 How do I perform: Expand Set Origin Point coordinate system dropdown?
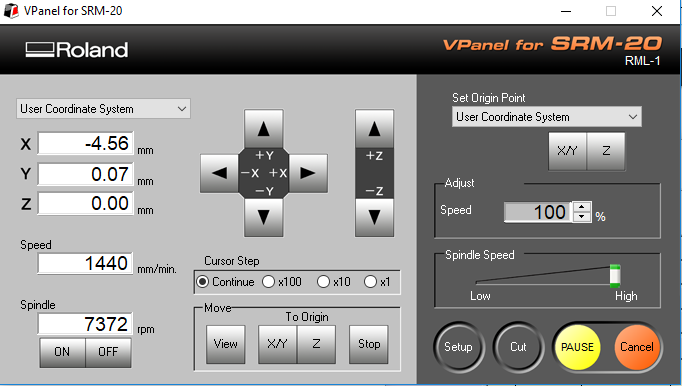(x=547, y=117)
